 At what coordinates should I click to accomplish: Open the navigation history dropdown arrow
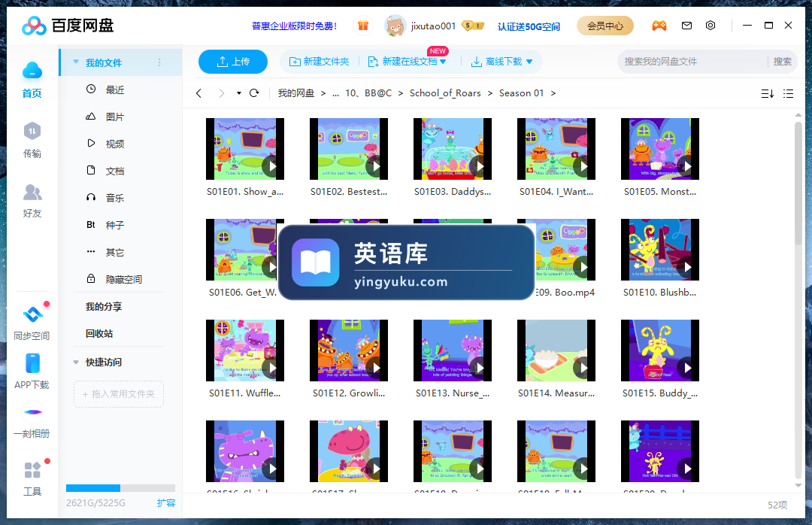point(239,93)
